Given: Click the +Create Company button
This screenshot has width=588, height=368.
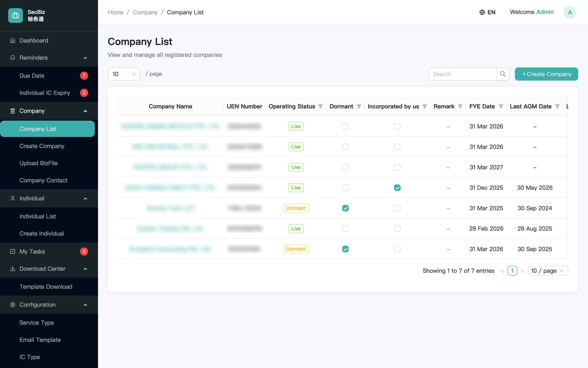Looking at the screenshot, I should click(546, 74).
